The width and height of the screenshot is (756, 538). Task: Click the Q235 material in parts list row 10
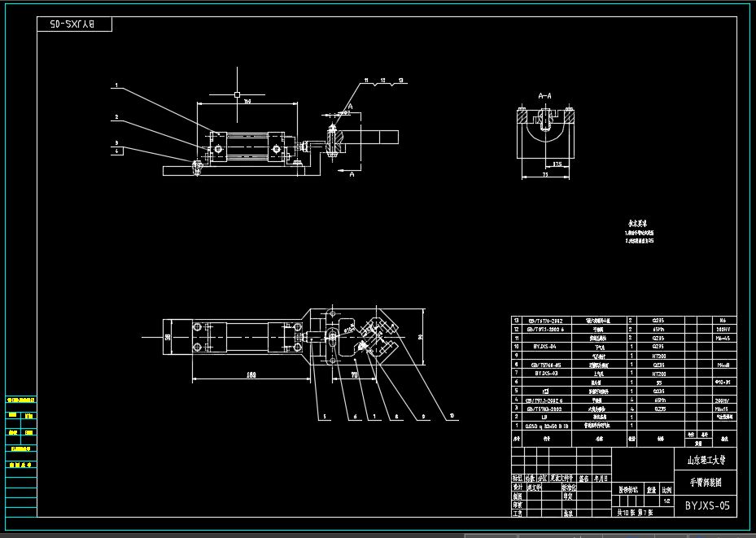(658, 347)
